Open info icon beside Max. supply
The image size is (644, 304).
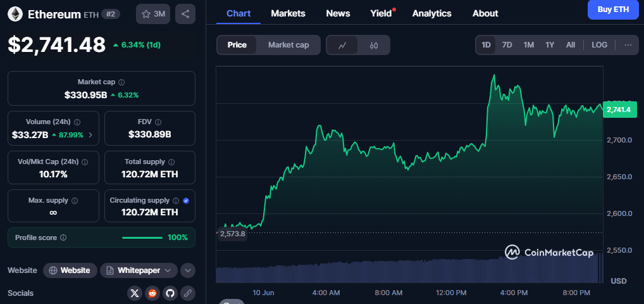pyautogui.click(x=75, y=201)
